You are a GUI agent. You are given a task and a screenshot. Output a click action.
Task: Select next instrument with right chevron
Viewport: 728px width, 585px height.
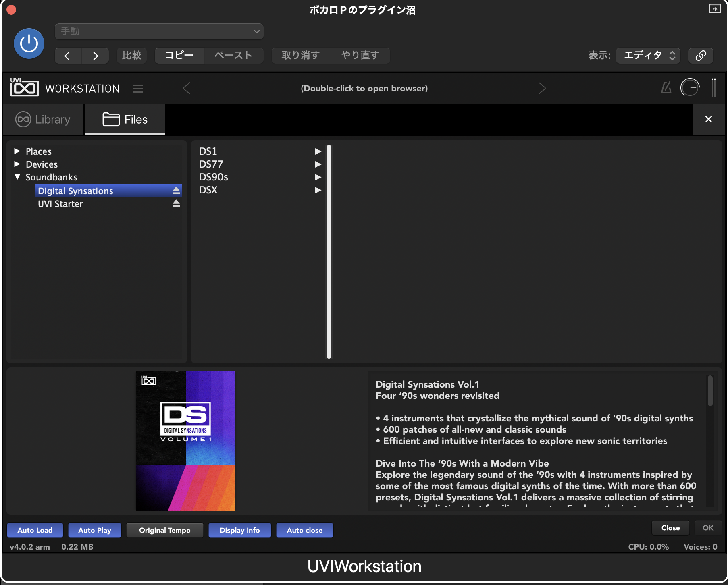click(x=542, y=88)
